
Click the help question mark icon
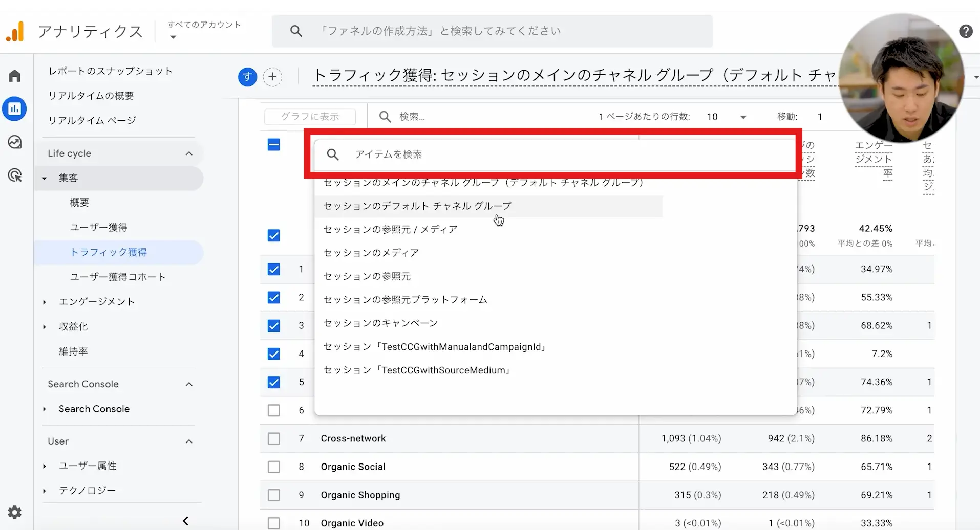pyautogui.click(x=966, y=32)
